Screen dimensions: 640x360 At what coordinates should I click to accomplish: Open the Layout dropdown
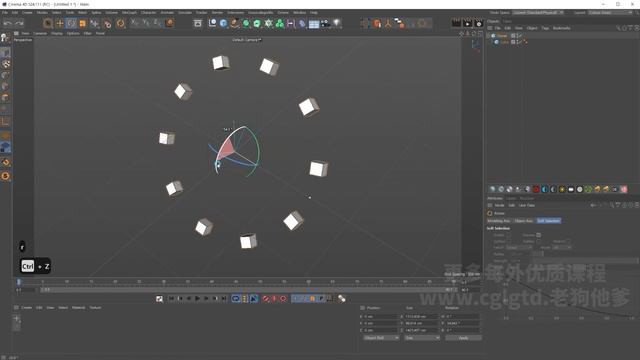(x=611, y=13)
